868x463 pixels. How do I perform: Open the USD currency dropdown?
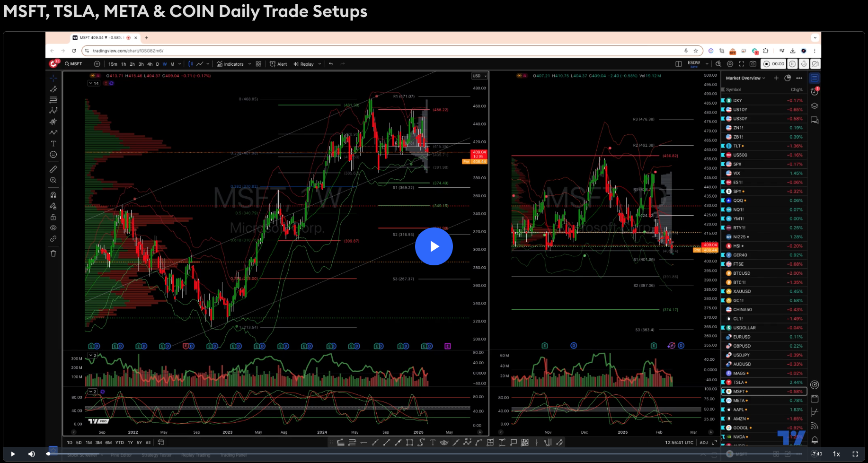coord(479,76)
